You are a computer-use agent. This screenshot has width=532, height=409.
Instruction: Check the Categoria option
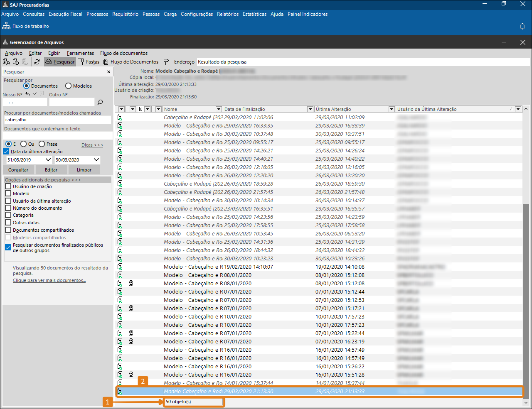pyautogui.click(x=8, y=215)
